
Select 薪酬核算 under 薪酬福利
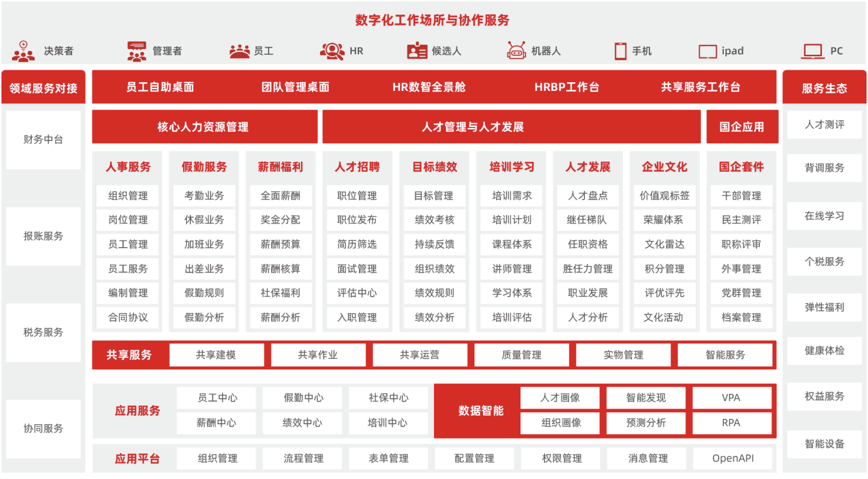click(x=280, y=269)
